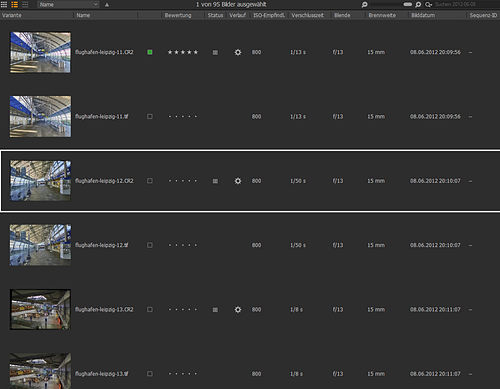
Task: Sort by Sequenz-ID column header
Action: pyautogui.click(x=483, y=15)
